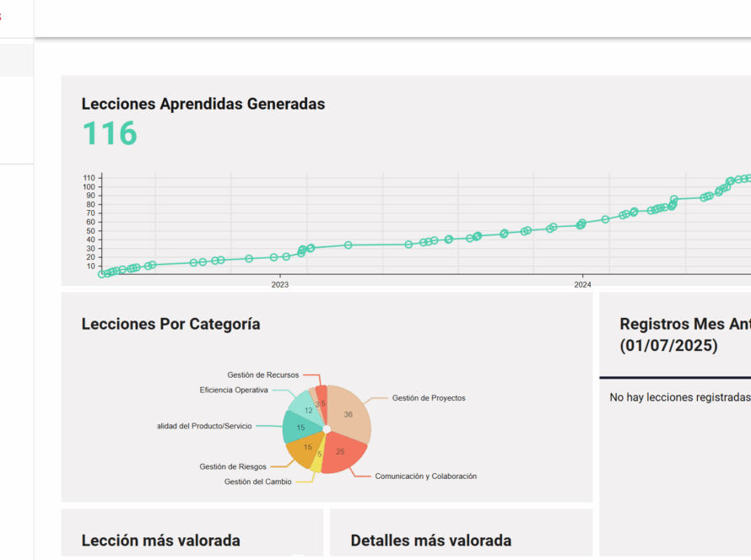Click the No hay lecciones registradas message
The width and height of the screenshot is (751, 560).
click(680, 397)
